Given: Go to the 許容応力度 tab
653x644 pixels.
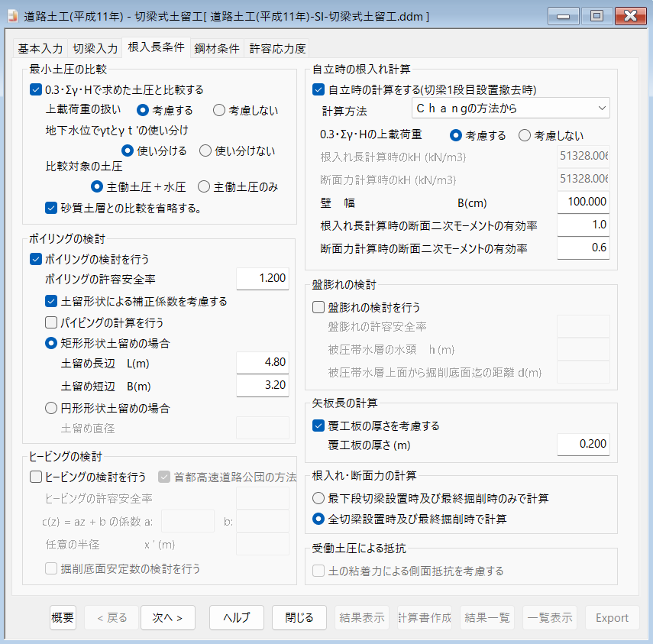Looking at the screenshot, I should (x=277, y=48).
